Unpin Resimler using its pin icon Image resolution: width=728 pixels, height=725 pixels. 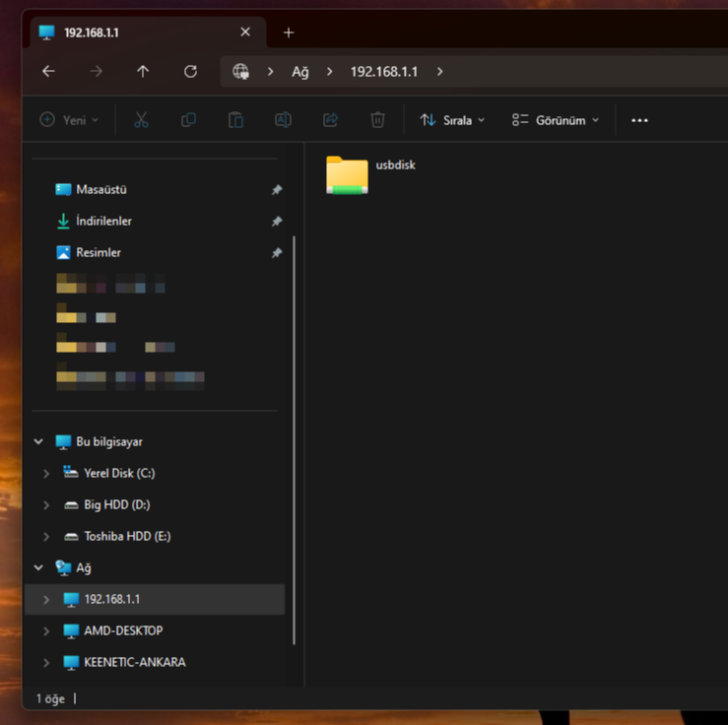[277, 253]
